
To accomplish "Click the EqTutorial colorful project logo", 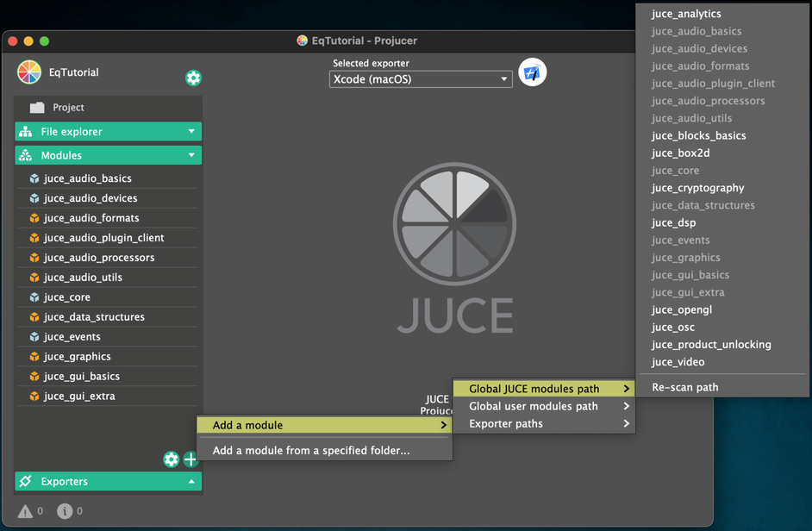I will pyautogui.click(x=29, y=72).
